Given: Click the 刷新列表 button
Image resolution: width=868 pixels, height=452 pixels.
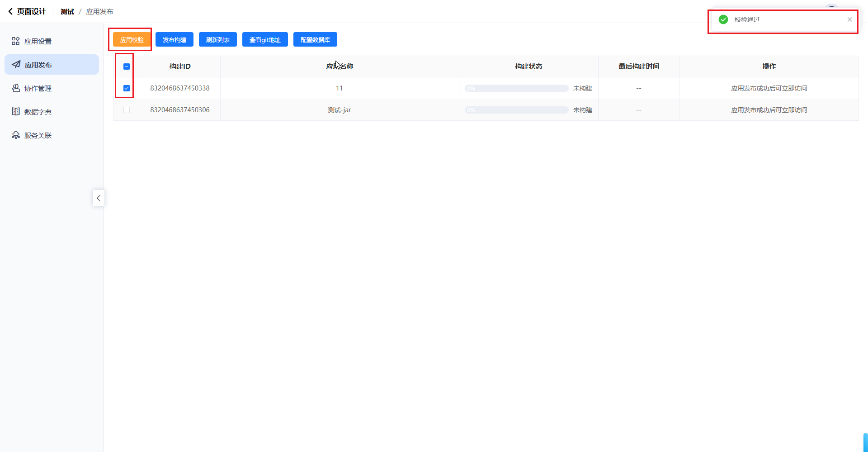Looking at the screenshot, I should point(218,40).
